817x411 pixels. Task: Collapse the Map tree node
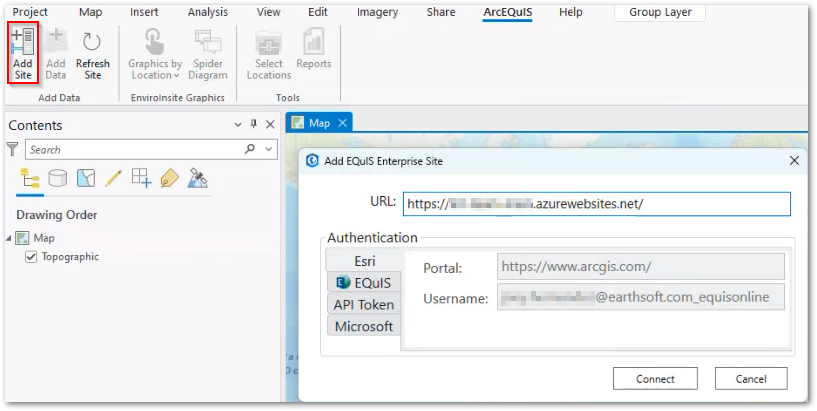(9, 238)
